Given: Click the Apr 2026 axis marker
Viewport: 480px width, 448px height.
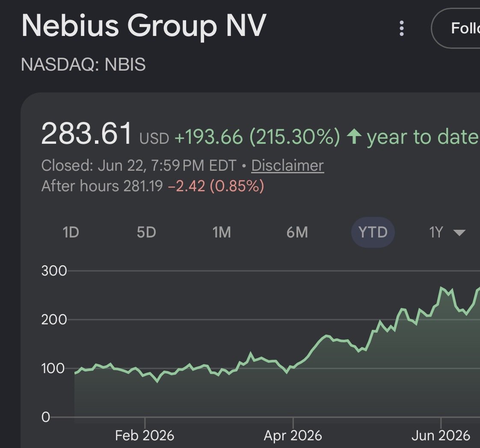Looking at the screenshot, I should pos(293,436).
